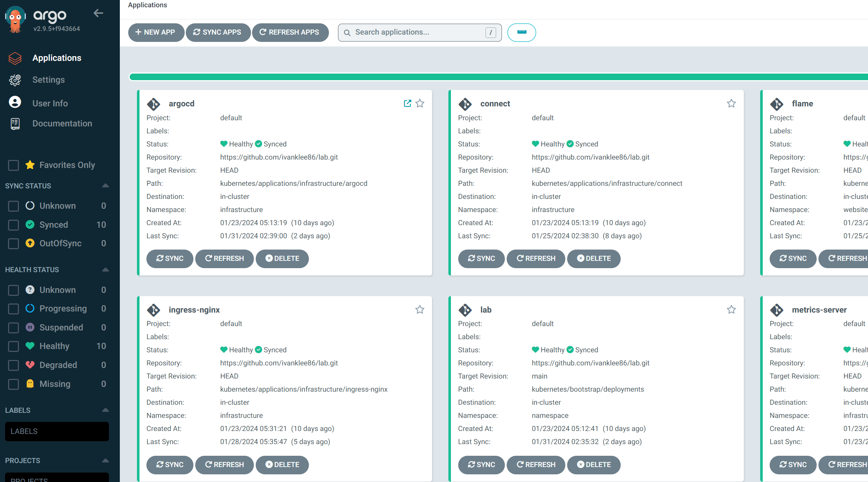The width and height of the screenshot is (868, 482).
Task: Collapse the Labels filter section
Action: click(x=105, y=410)
